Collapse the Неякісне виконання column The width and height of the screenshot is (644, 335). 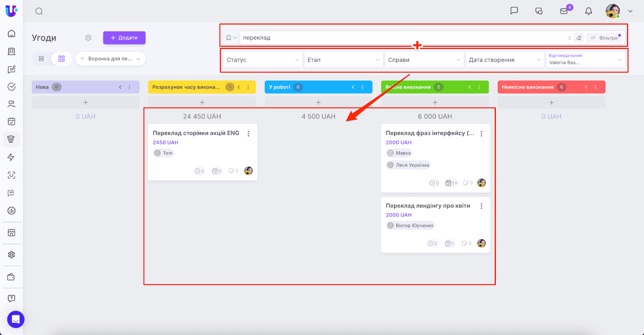(x=586, y=87)
